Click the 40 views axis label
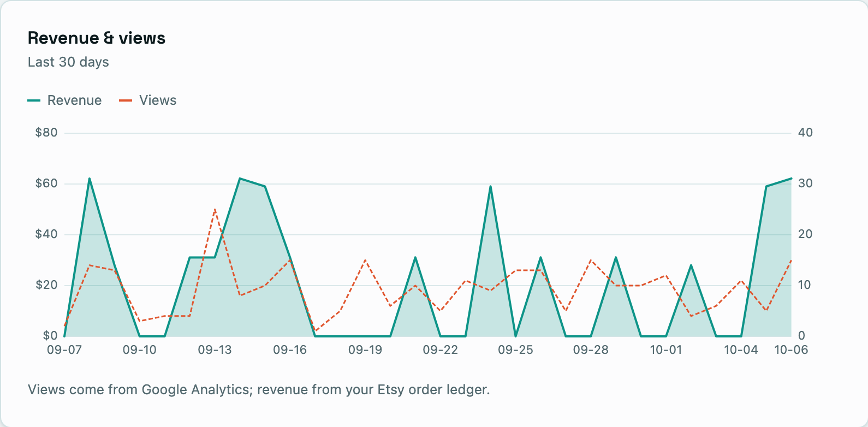This screenshot has width=868, height=427. pyautogui.click(x=805, y=133)
